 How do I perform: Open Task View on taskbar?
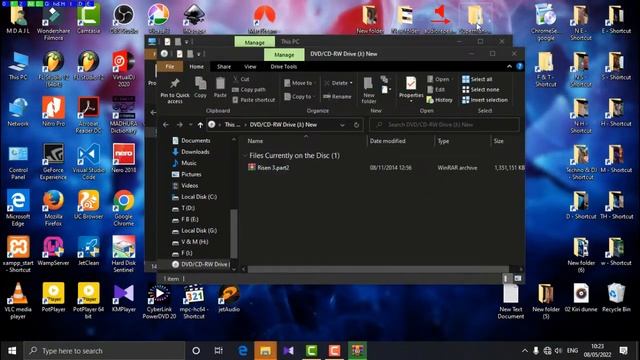(219, 351)
